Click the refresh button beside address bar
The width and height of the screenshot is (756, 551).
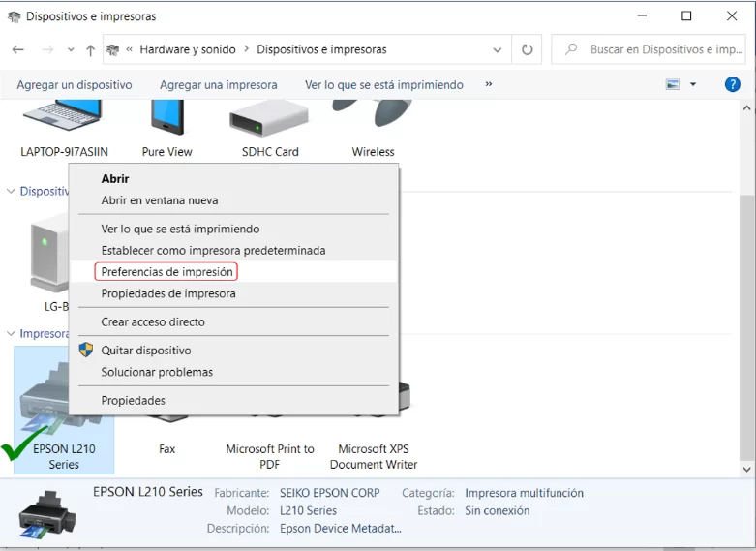point(527,49)
